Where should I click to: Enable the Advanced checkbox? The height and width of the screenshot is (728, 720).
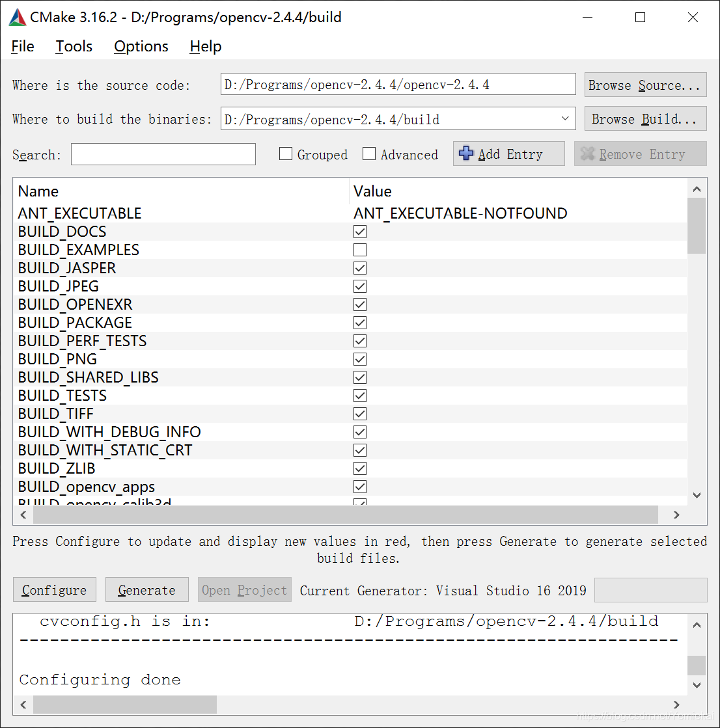[369, 154]
